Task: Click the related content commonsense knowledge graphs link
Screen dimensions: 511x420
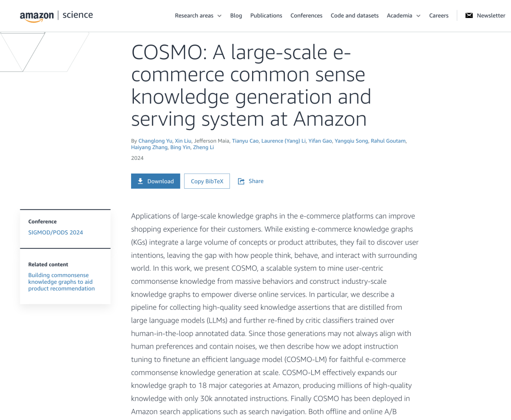Action: click(x=61, y=281)
